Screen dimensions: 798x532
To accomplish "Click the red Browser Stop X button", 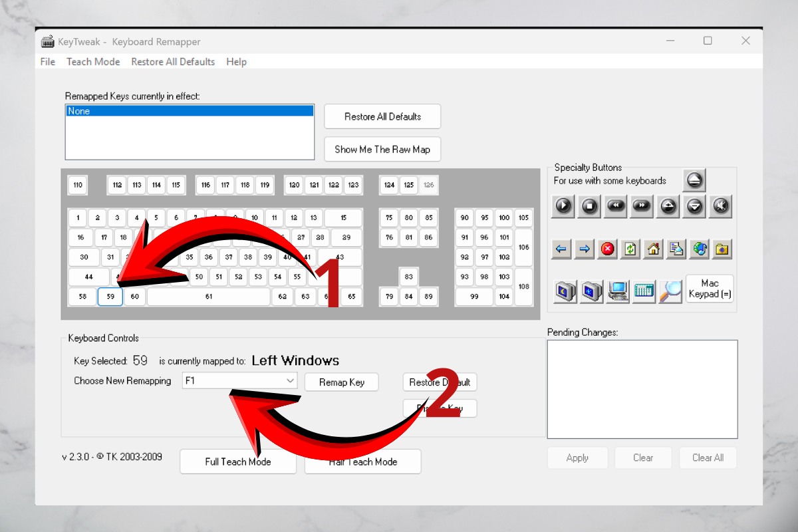I will coord(608,249).
